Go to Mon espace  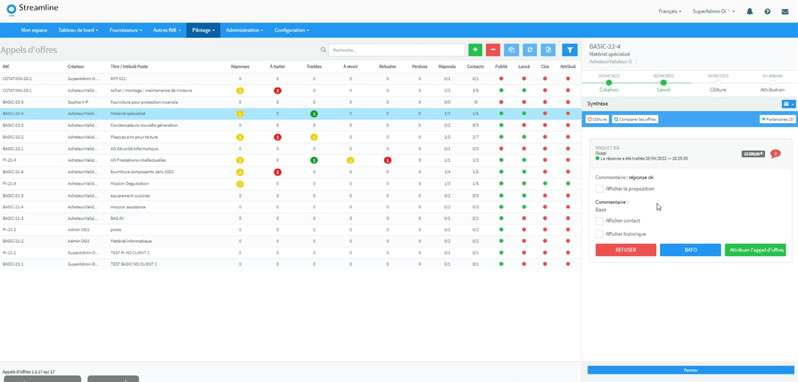coord(34,31)
